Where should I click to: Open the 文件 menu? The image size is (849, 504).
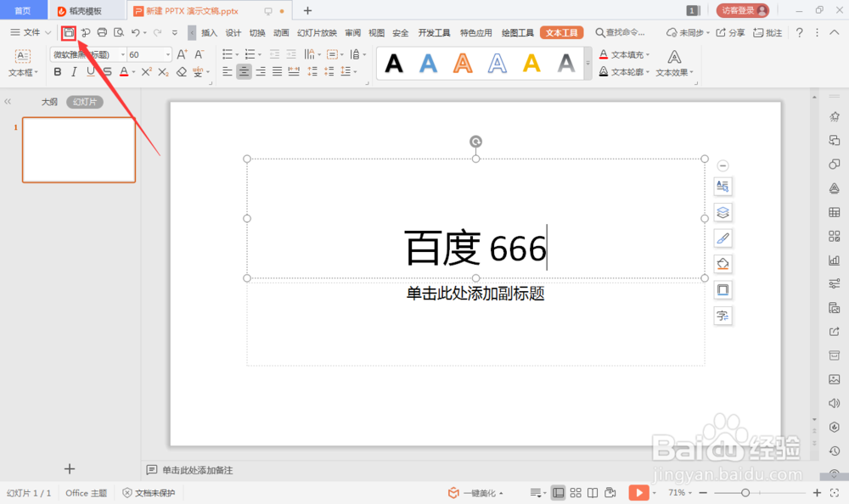tap(31, 32)
